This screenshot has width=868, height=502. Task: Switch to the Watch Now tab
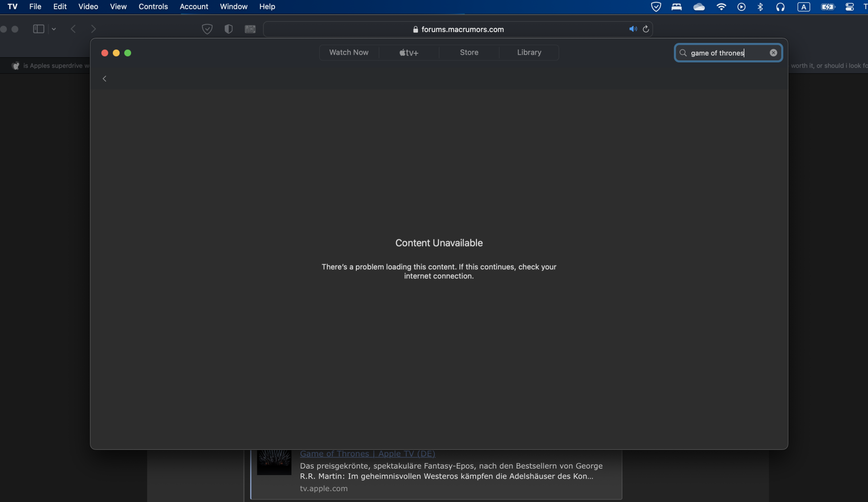[349, 52]
